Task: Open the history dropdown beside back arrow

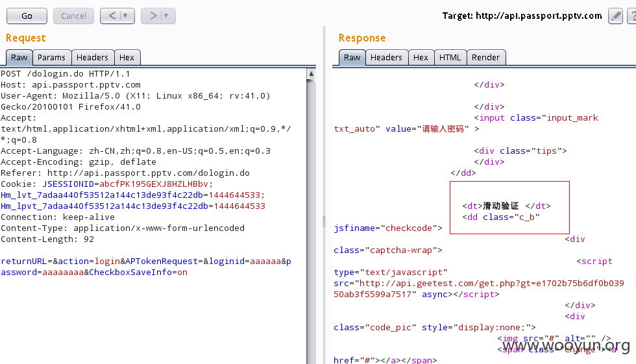Action: pyautogui.click(x=126, y=16)
